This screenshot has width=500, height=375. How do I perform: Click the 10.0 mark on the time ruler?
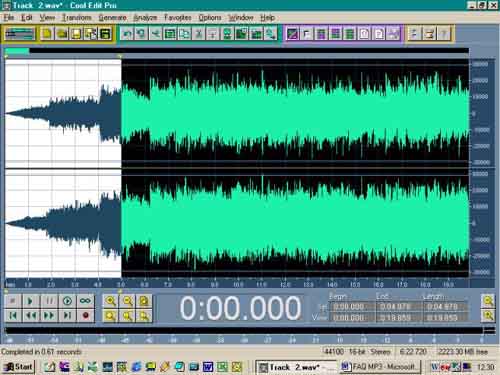pyautogui.click(x=238, y=284)
